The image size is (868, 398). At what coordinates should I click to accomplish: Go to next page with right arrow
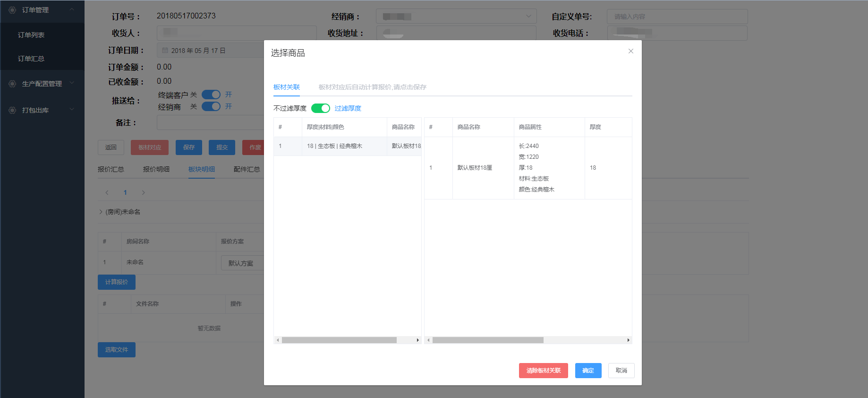click(143, 192)
